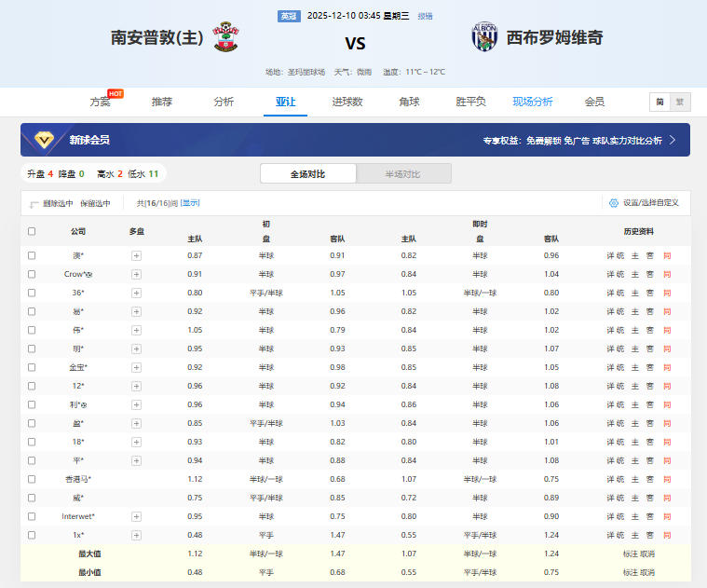Click the settings gear icon beside 设置/选择自定义
The image size is (707, 588).
613,202
